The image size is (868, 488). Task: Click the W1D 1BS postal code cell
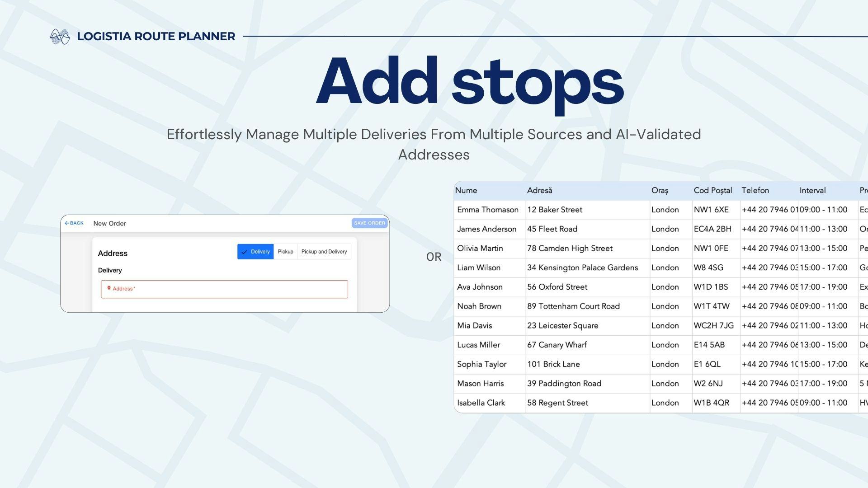point(716,287)
